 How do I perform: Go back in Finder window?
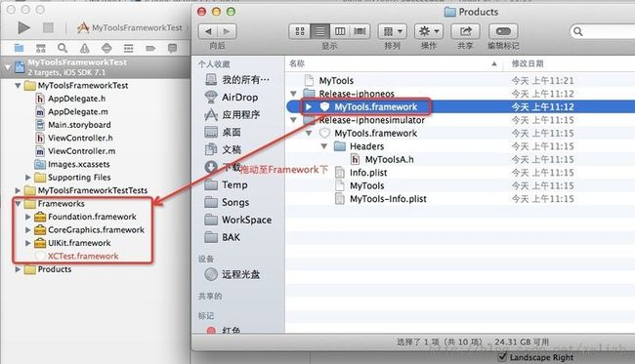click(208, 31)
